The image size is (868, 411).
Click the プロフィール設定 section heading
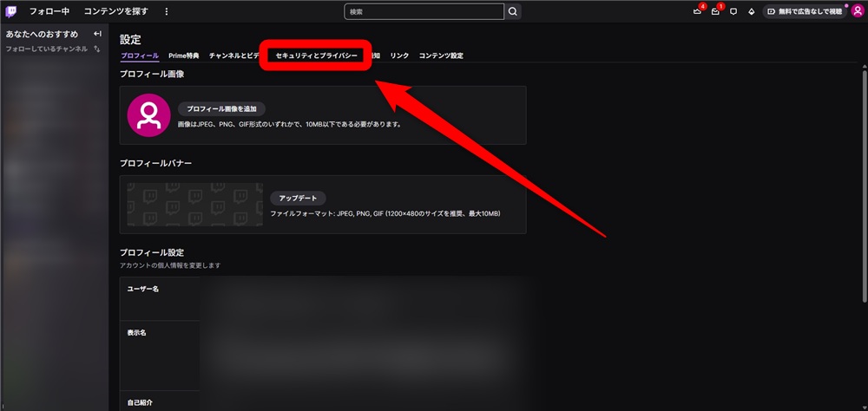tap(152, 252)
